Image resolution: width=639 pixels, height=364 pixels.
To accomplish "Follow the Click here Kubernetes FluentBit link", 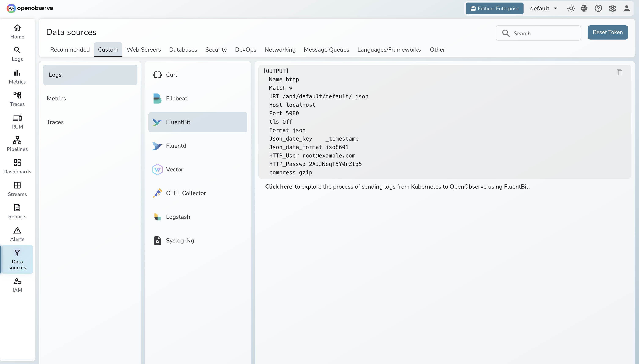I will pyautogui.click(x=278, y=186).
